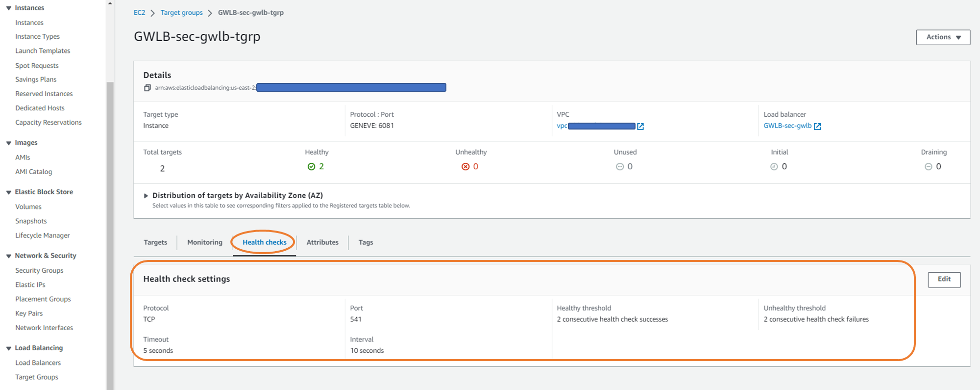
Task: Open Key Pairs in the sidebar
Action: tap(29, 313)
